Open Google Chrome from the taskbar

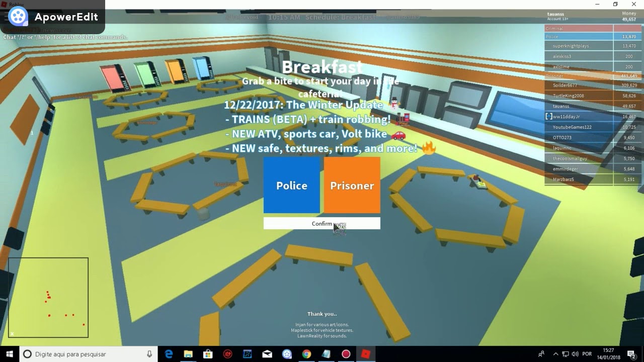tap(306, 354)
